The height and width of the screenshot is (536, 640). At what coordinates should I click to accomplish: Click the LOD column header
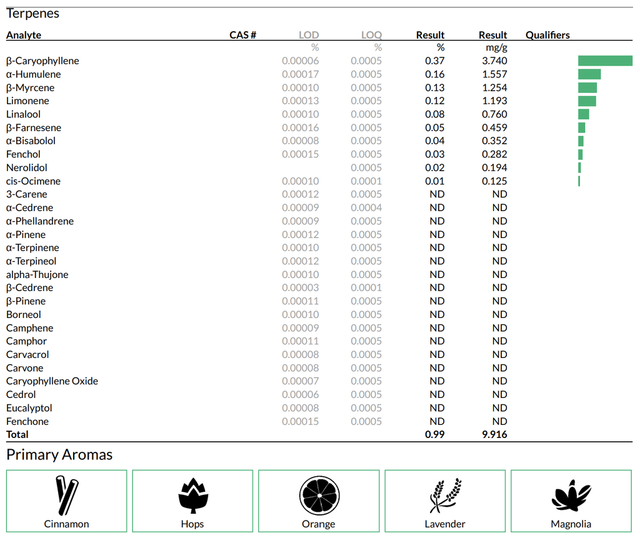pos(309,35)
